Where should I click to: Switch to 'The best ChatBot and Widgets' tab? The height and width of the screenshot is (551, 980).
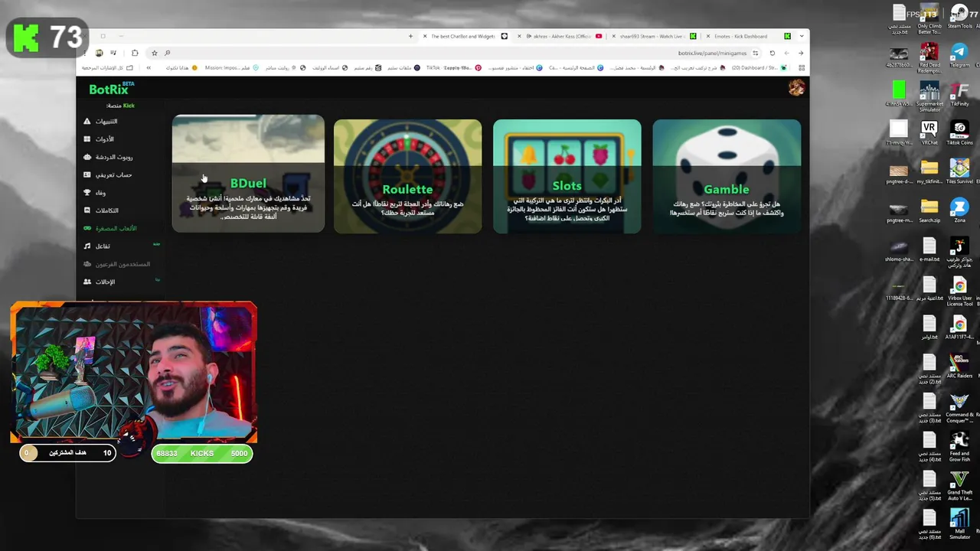pos(465,36)
